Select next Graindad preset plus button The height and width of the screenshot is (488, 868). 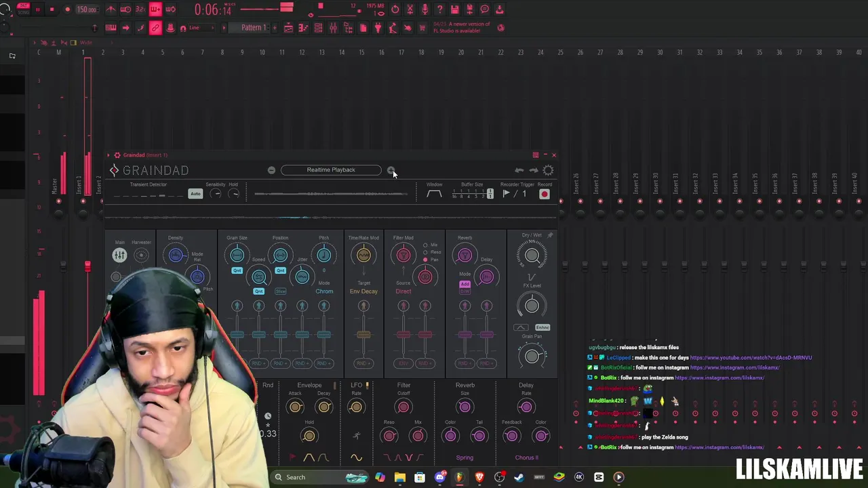pyautogui.click(x=391, y=170)
